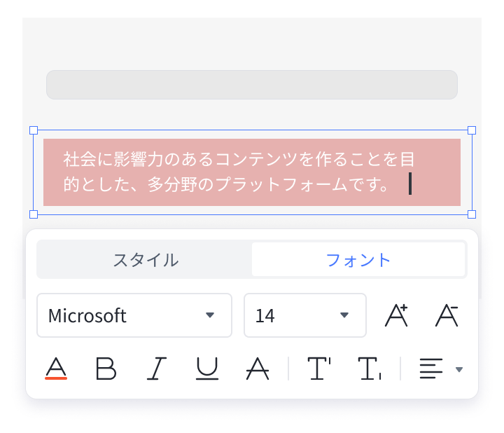504x433 pixels.
Task: Click the font color icon
Action: coord(56,366)
